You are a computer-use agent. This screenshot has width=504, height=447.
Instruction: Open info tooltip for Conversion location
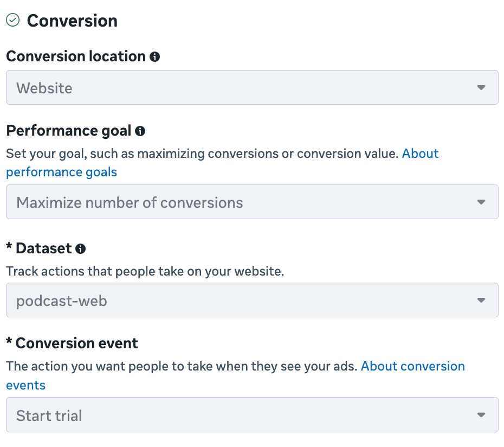[154, 56]
